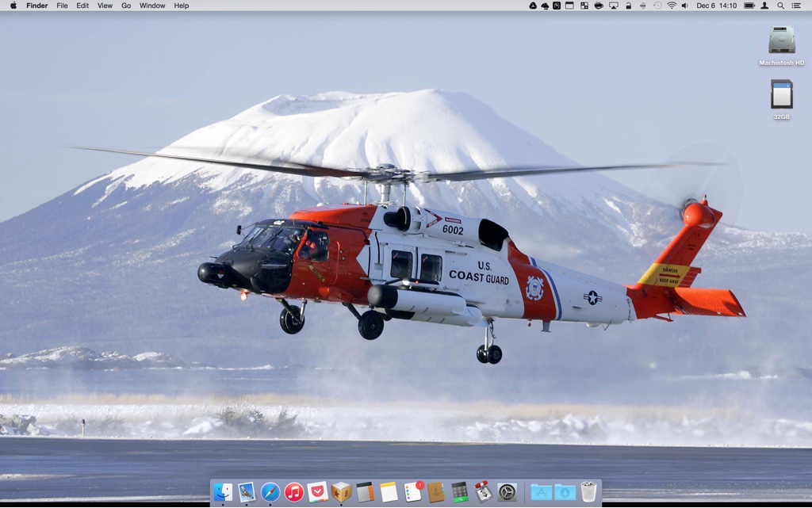Open the Trash in Dock
The width and height of the screenshot is (812, 508).
(x=588, y=492)
